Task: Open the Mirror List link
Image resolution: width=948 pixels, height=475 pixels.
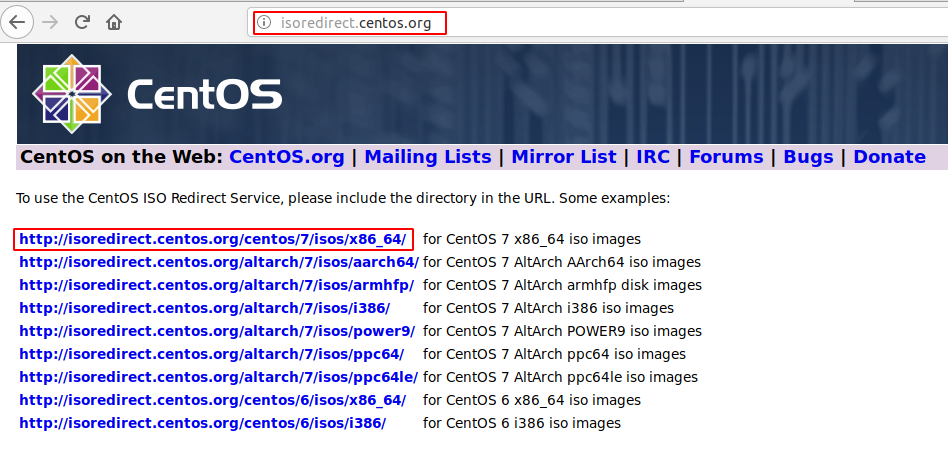Action: 563,157
